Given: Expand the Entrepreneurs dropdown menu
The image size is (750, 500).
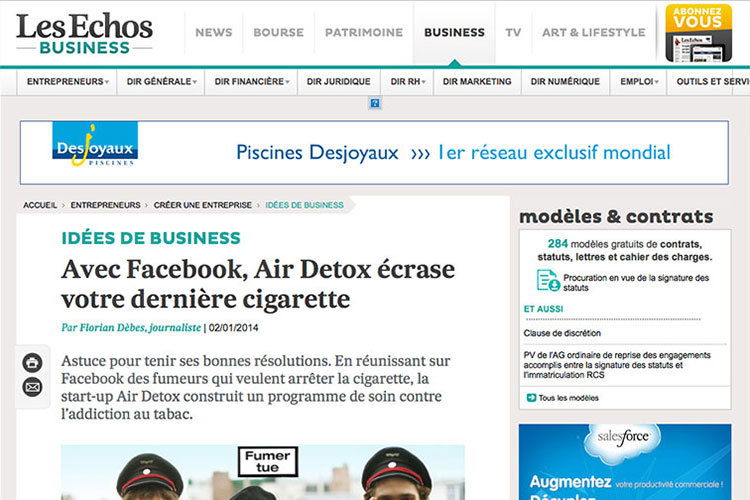Looking at the screenshot, I should click(66, 82).
